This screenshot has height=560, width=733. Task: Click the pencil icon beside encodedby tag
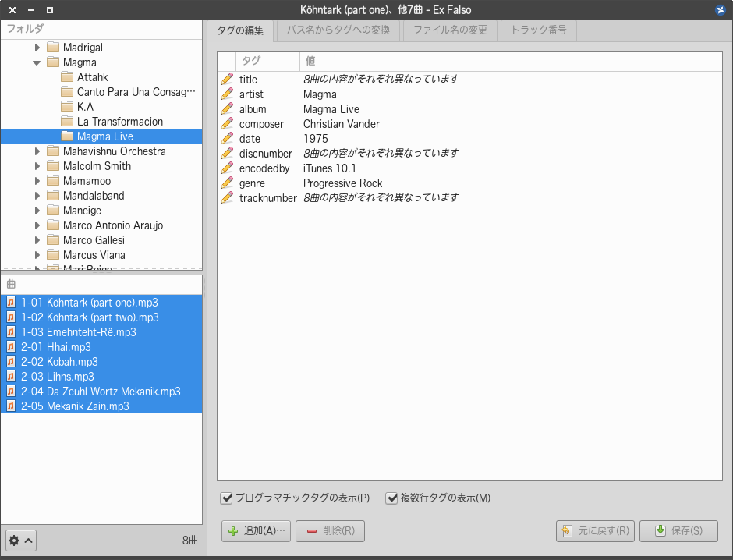pyautogui.click(x=227, y=168)
